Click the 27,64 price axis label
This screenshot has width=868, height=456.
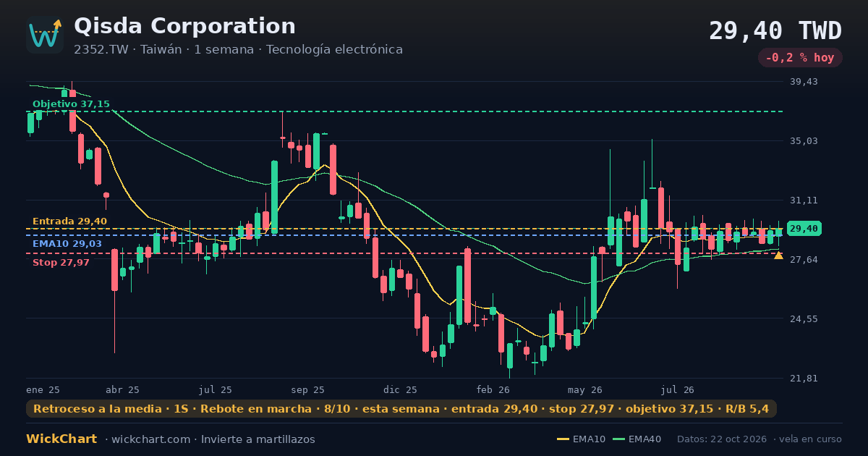point(804,260)
